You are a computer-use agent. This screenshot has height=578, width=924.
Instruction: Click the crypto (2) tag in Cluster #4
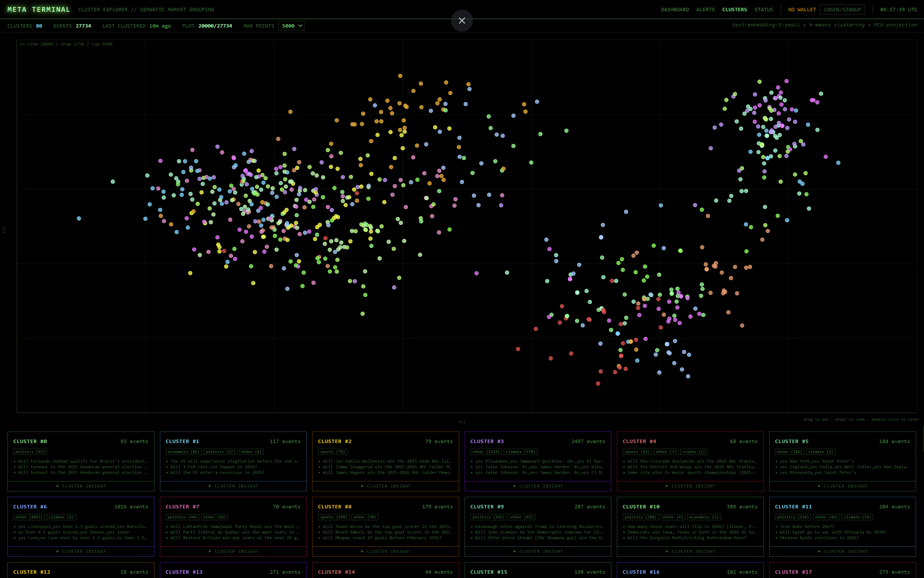(694, 452)
